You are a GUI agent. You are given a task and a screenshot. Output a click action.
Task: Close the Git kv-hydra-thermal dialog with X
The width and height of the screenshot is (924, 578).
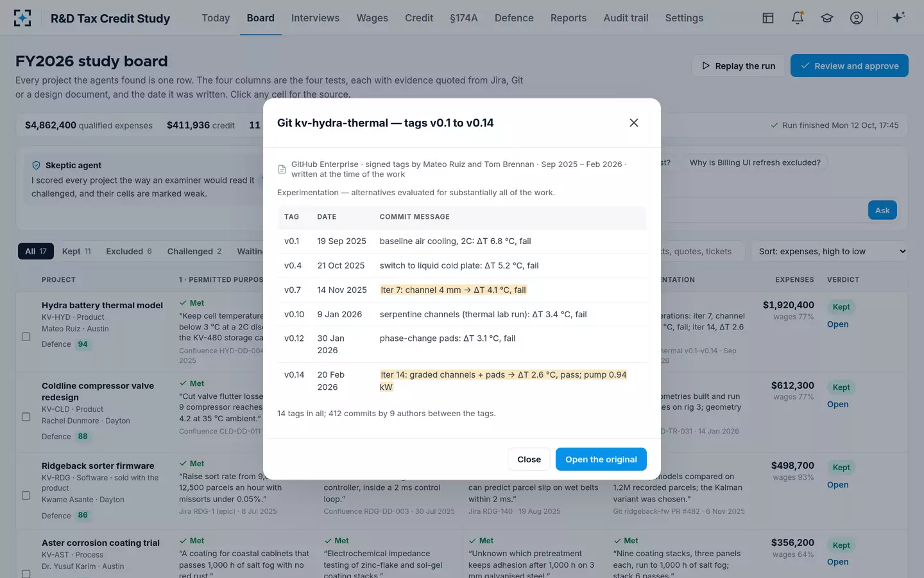tap(634, 123)
